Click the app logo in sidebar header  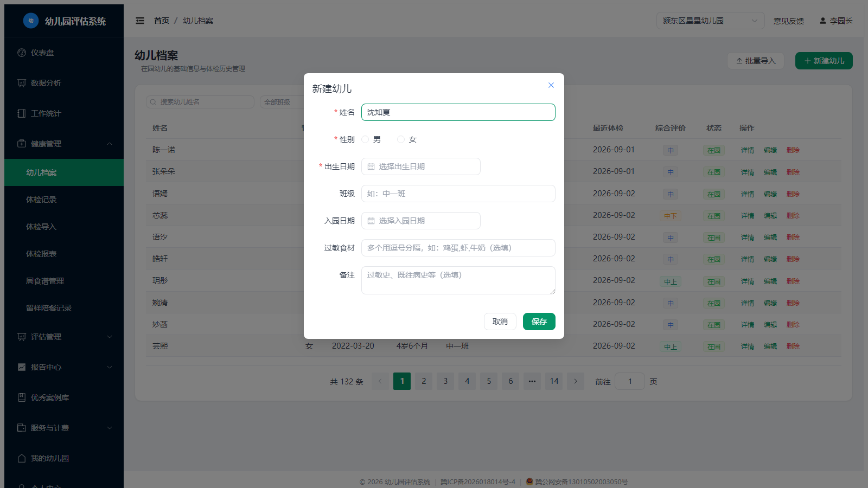pos(31,21)
